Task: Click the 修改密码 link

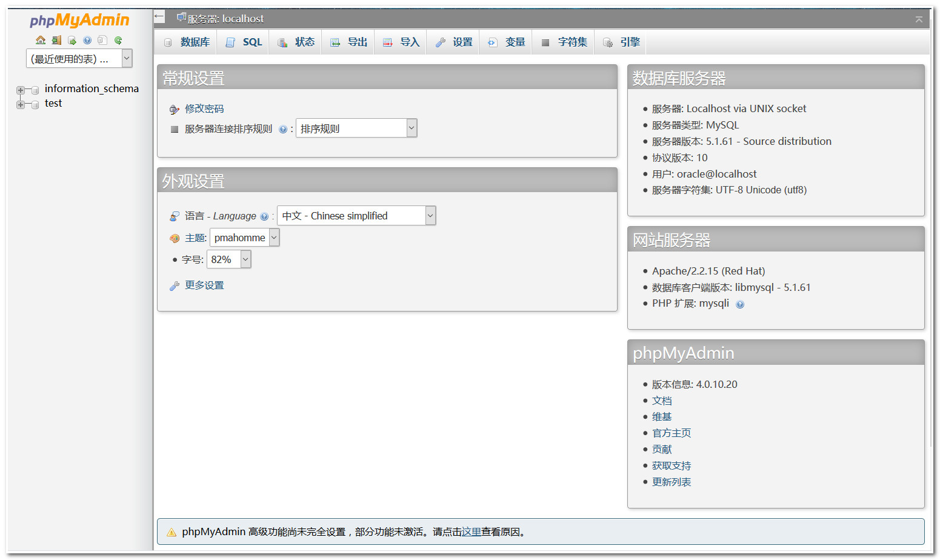Action: coord(204,108)
